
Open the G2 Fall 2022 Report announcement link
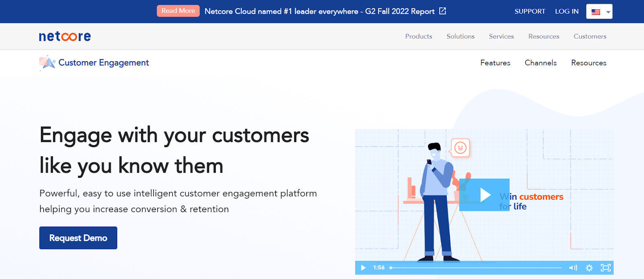click(320, 11)
